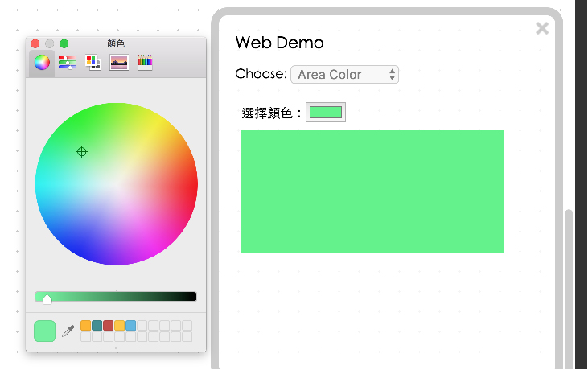Click the brightness slider thumb
Screen dimensions: 588x370
point(47,299)
